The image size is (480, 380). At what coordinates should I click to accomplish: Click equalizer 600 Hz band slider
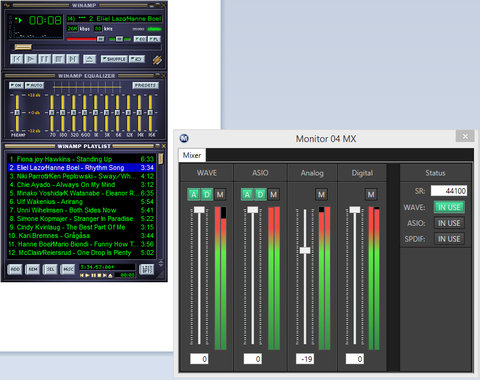(85, 113)
